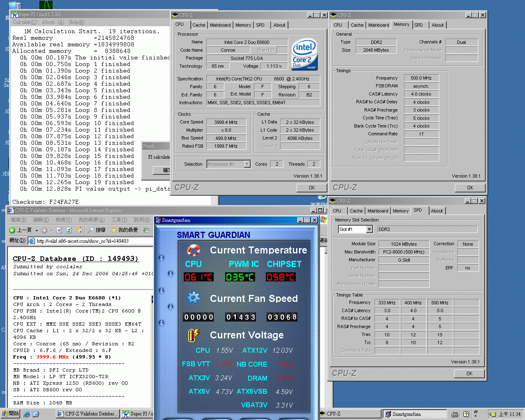Click the Back arrow icon in Internet Explorer

click(12, 230)
